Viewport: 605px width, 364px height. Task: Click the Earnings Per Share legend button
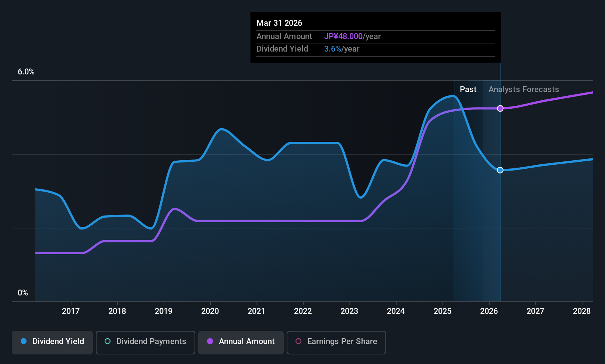(336, 343)
